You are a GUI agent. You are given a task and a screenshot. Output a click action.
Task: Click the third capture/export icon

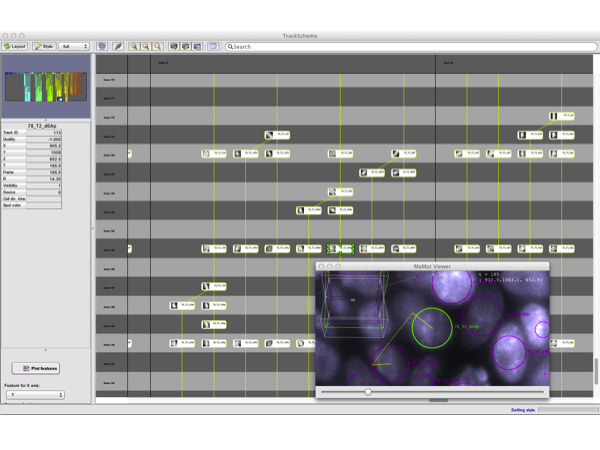198,46
